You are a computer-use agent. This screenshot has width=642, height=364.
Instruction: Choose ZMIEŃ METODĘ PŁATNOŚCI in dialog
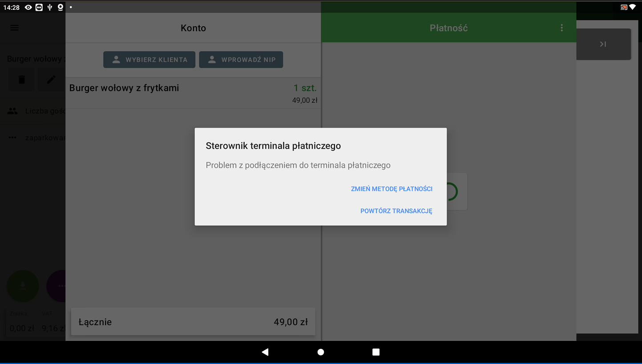point(392,189)
